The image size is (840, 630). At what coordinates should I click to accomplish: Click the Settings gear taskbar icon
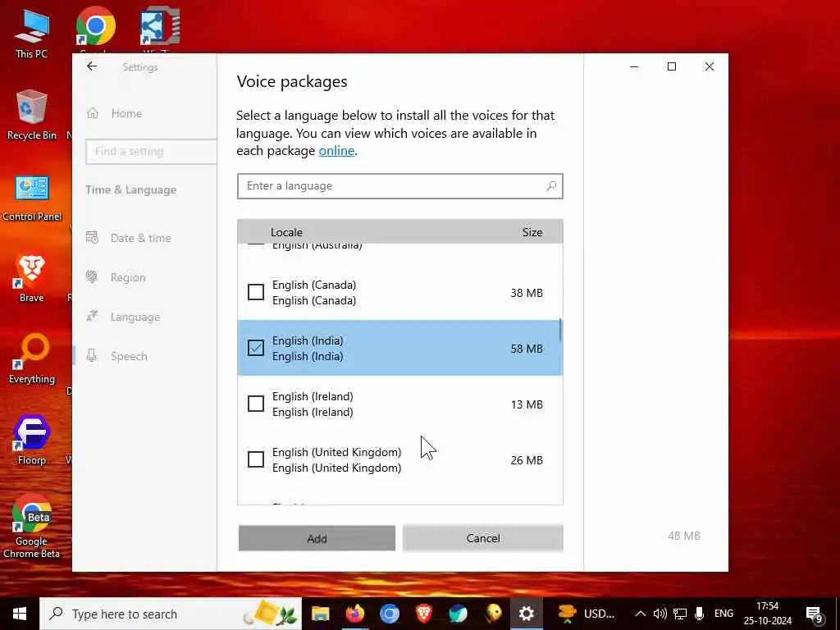tap(526, 614)
